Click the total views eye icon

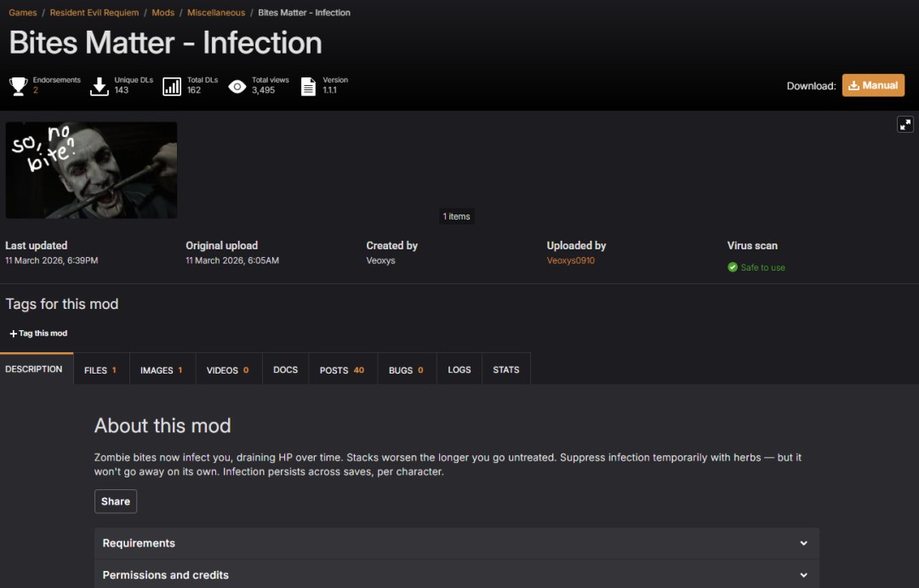pyautogui.click(x=237, y=86)
